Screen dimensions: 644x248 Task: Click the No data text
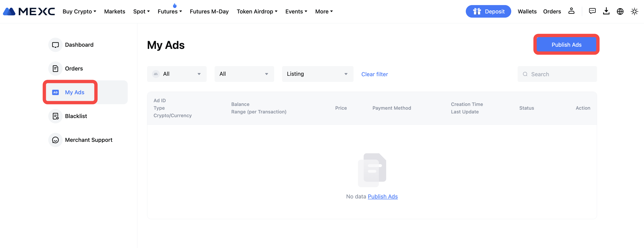[x=356, y=196]
